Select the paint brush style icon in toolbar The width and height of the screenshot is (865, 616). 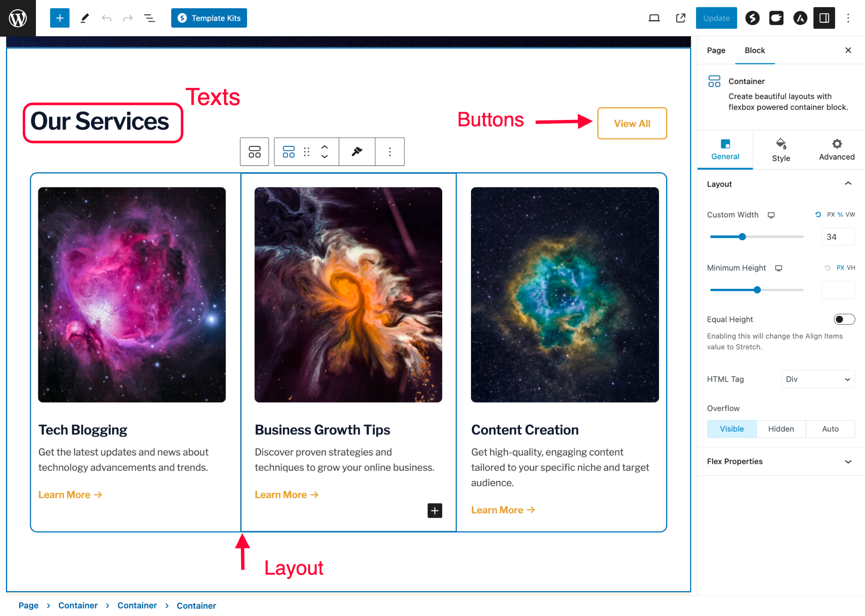[x=357, y=152]
